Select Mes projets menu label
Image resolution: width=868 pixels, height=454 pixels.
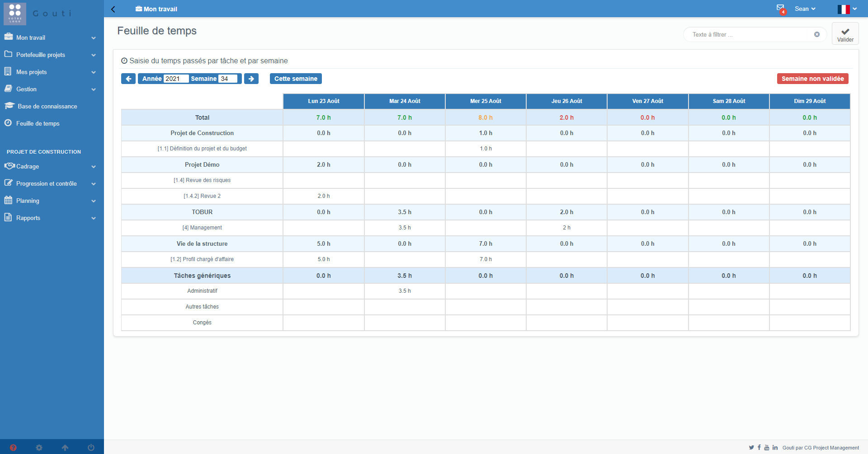coord(32,72)
